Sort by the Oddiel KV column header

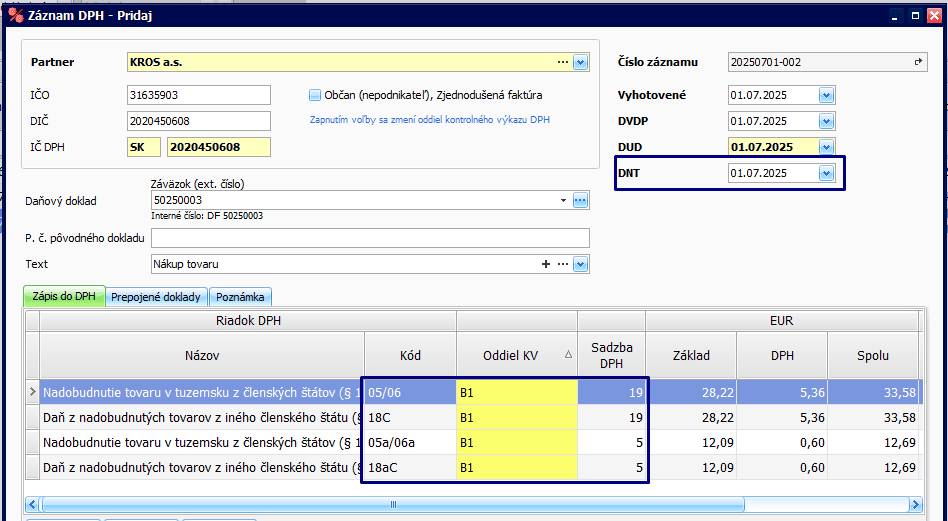[x=516, y=354]
